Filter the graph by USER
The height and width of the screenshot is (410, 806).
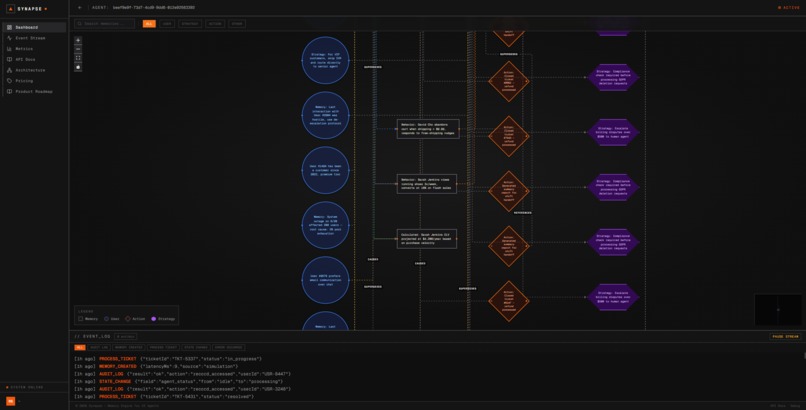pyautogui.click(x=167, y=24)
